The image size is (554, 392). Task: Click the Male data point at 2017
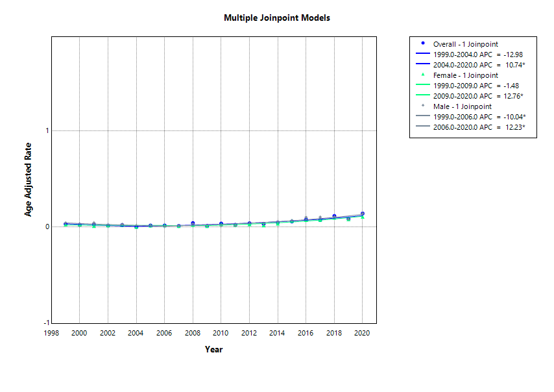[x=320, y=217]
